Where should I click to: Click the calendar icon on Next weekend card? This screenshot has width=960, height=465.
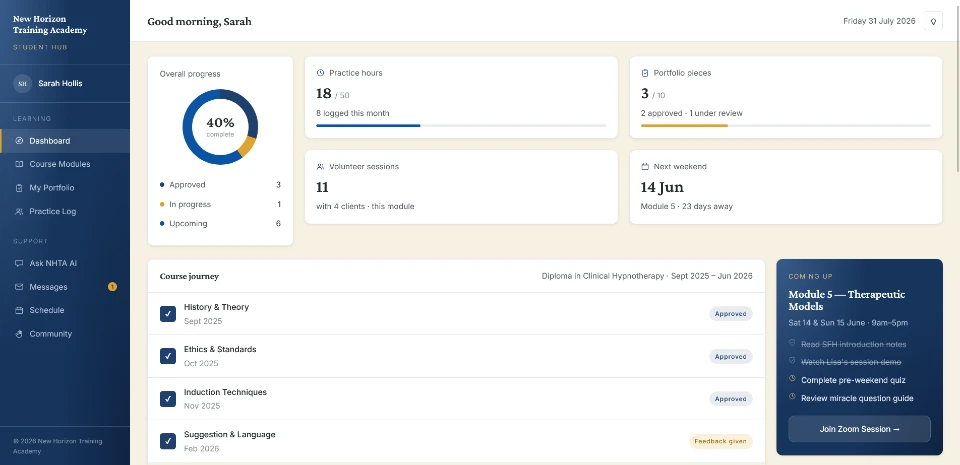click(x=645, y=166)
